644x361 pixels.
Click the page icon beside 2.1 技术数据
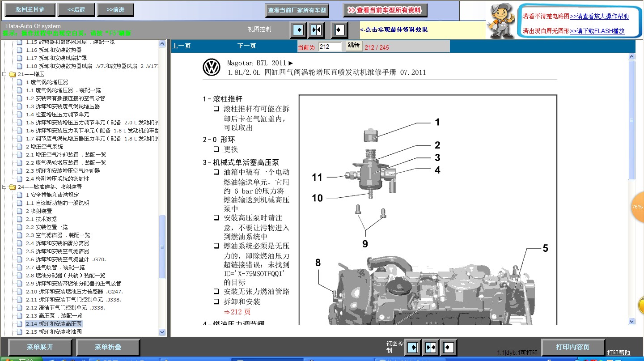coord(19,219)
